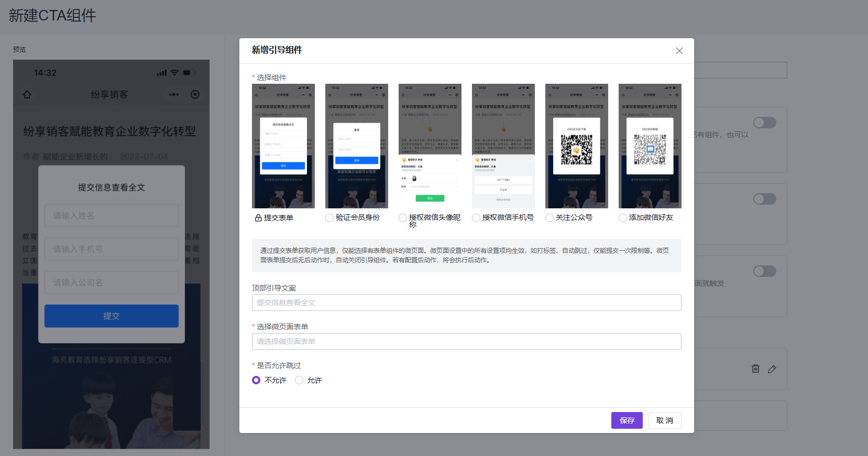
Task: Open the 选择微页面表单 dropdown
Action: point(466,341)
